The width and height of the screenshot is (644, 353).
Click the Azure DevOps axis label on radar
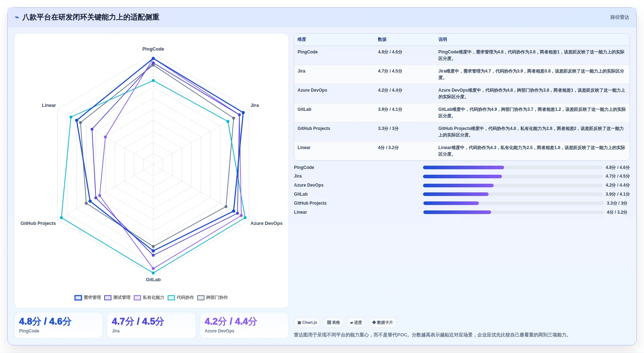pyautogui.click(x=266, y=223)
